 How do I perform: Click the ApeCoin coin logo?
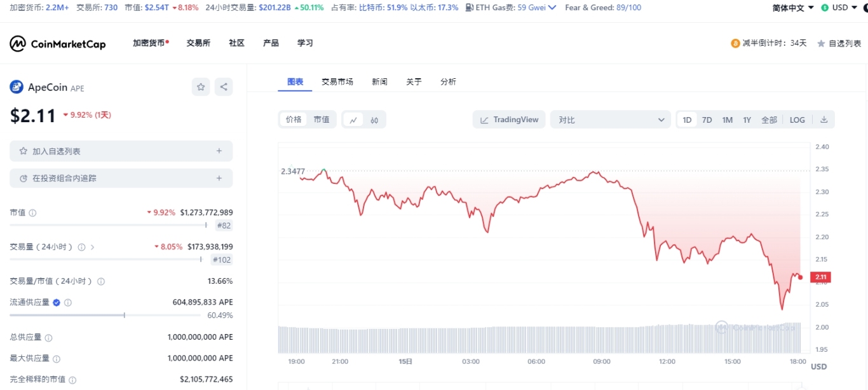(x=17, y=87)
